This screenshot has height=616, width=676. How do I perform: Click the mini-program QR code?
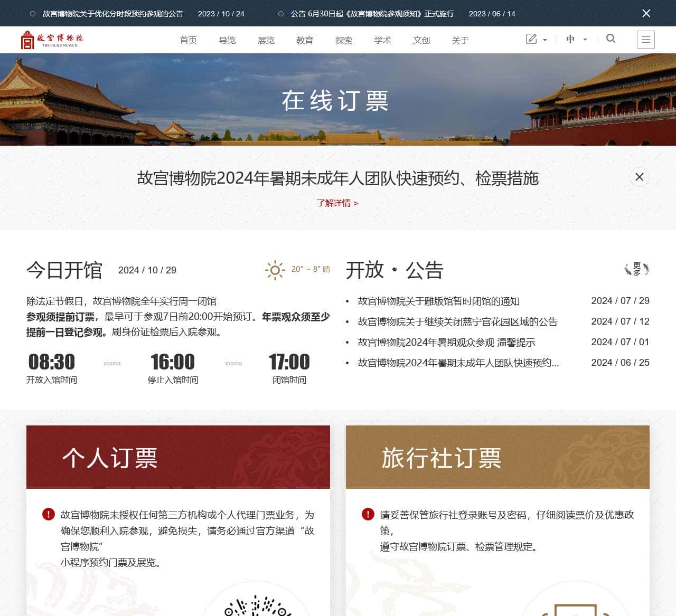point(257,605)
